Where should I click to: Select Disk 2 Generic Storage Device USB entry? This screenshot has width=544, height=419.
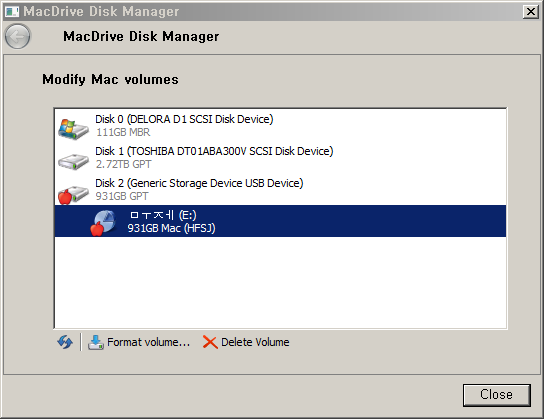click(199, 183)
